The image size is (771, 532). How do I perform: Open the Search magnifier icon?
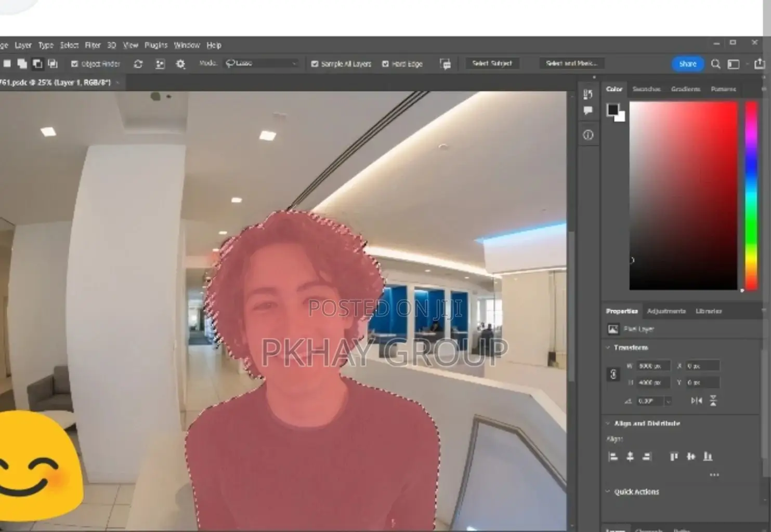pyautogui.click(x=716, y=64)
